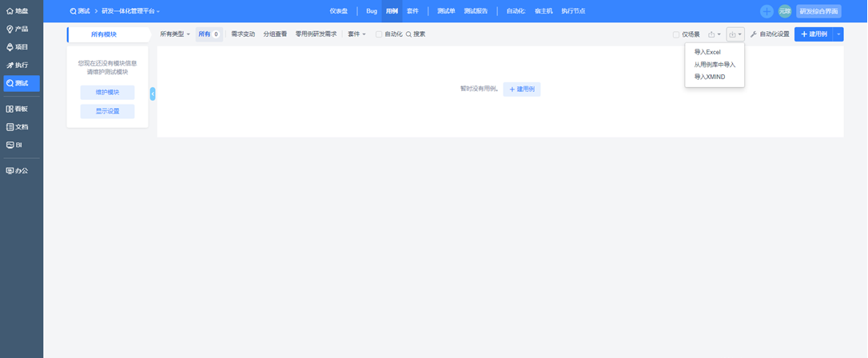Open the 自动化 tab in top navigation
The width and height of the screenshot is (868, 358).
point(516,11)
